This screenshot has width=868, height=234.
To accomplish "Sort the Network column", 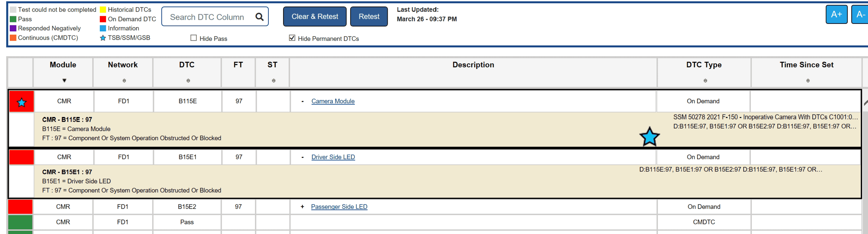I will [124, 81].
